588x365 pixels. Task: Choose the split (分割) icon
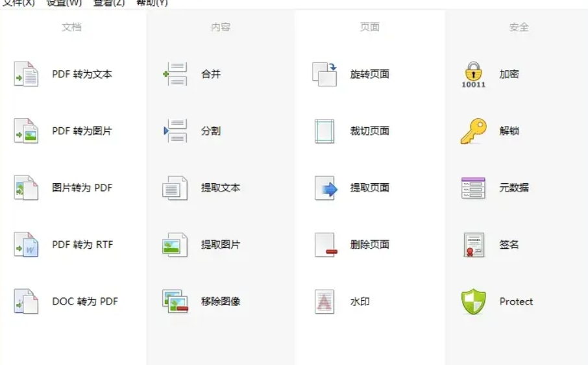tap(175, 131)
